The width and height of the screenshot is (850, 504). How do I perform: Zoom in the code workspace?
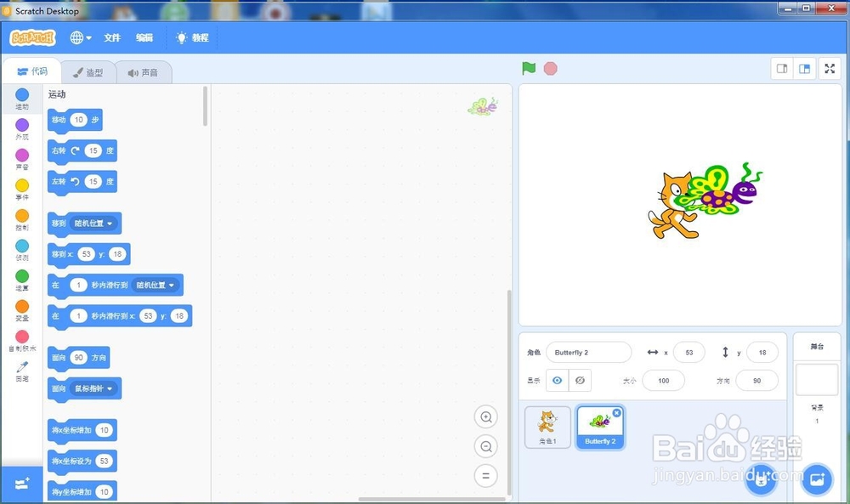pyautogui.click(x=485, y=416)
